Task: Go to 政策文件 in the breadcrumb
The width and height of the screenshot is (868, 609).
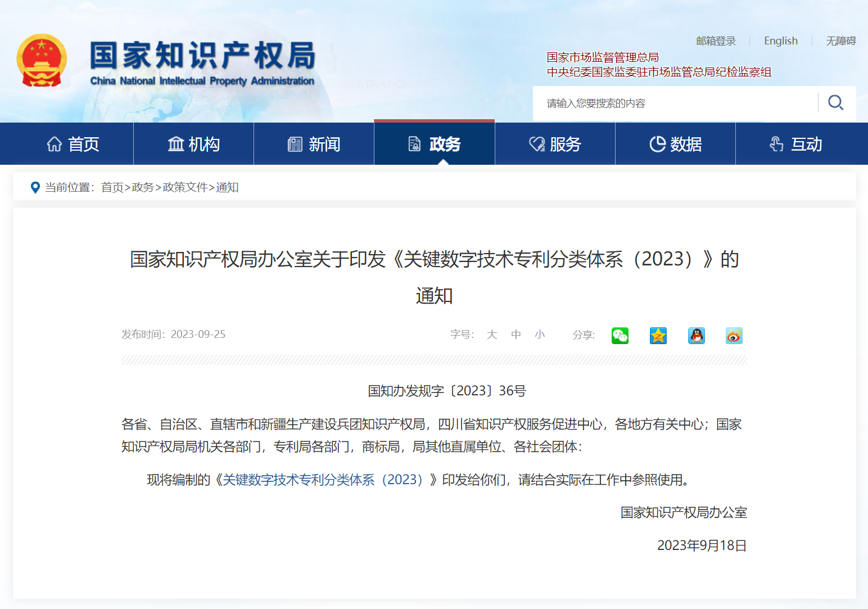Action: 185,187
